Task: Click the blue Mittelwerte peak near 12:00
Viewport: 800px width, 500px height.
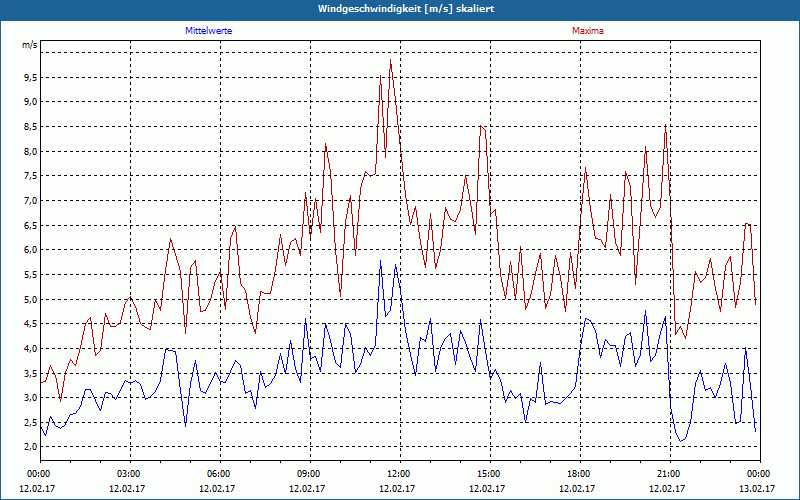Action: (x=380, y=261)
